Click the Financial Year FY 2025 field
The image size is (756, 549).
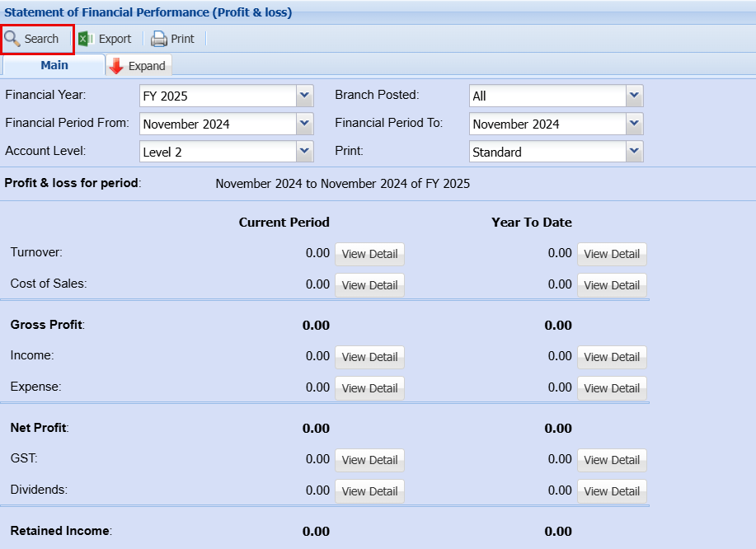[x=218, y=96]
